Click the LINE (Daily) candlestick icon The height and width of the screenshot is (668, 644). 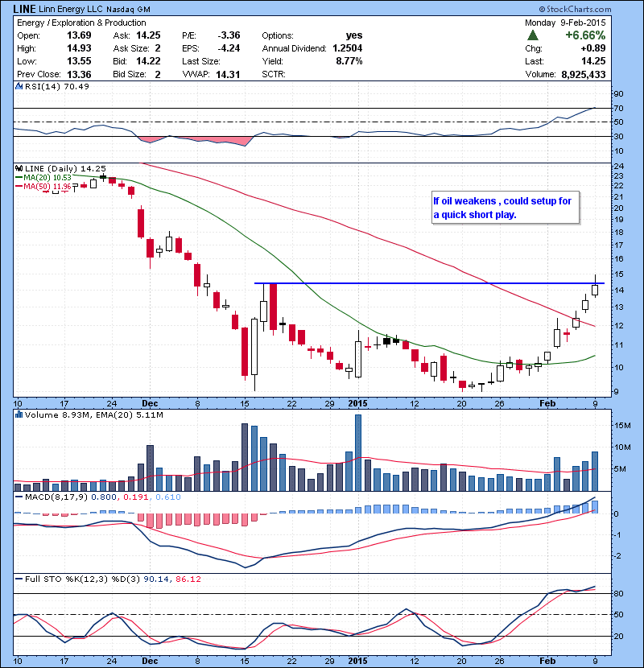coord(19,169)
